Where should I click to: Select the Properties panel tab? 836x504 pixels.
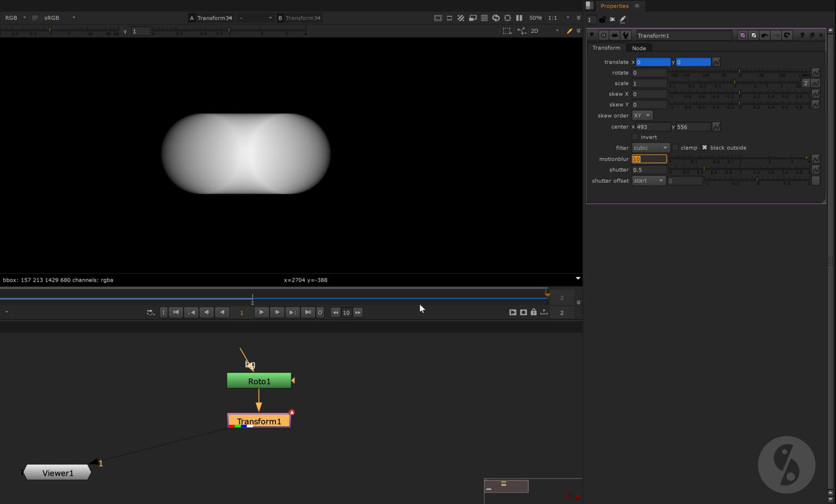click(614, 6)
